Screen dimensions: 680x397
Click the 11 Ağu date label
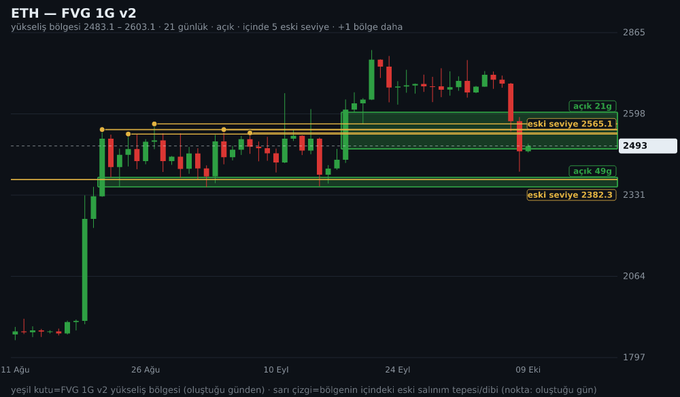click(x=15, y=370)
